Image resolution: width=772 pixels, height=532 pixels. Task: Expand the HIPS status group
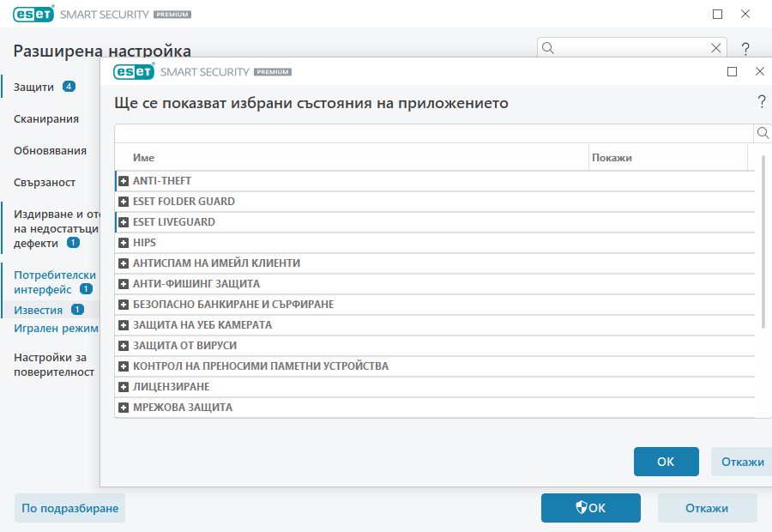(x=123, y=242)
